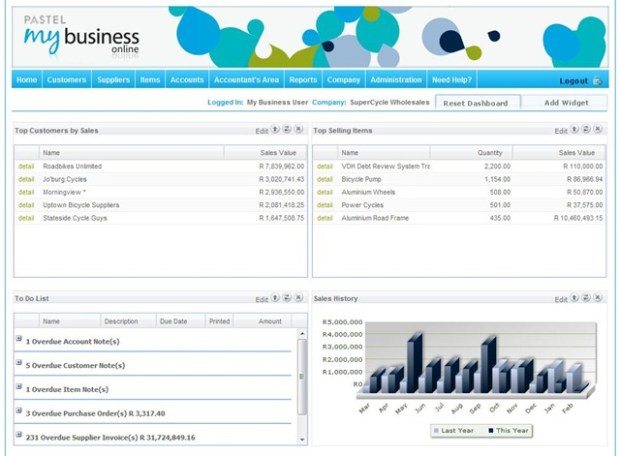The image size is (620, 456).
Task: Click the To Do List scrollbar thumb
Action: (302, 377)
